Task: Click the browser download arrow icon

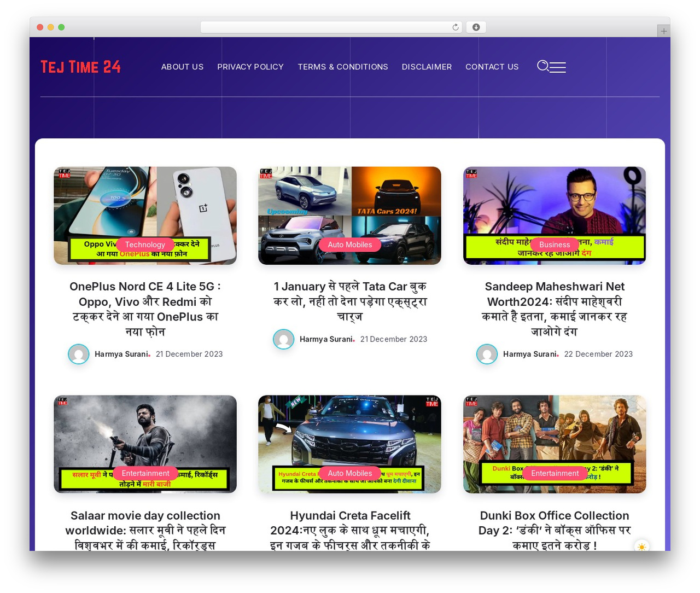Action: pyautogui.click(x=476, y=27)
